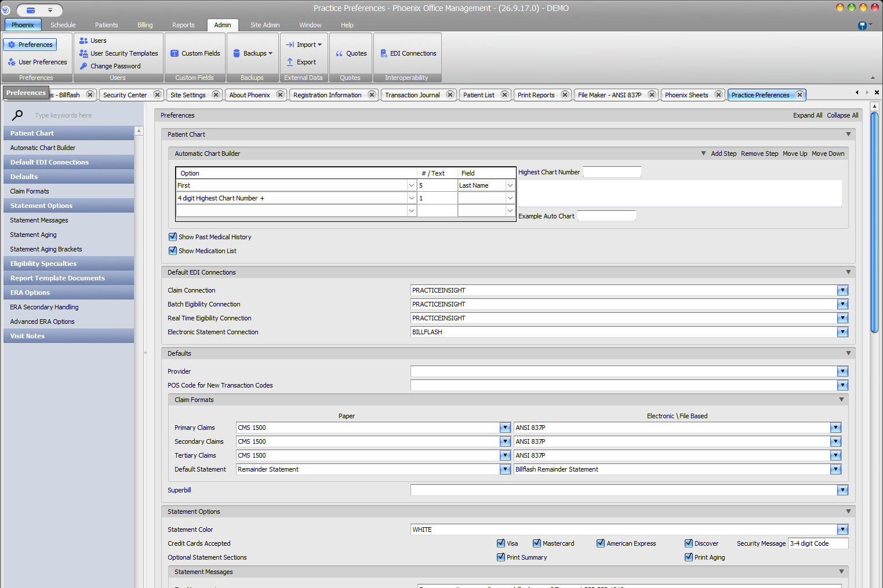Open the Schedule menu

pyautogui.click(x=63, y=25)
